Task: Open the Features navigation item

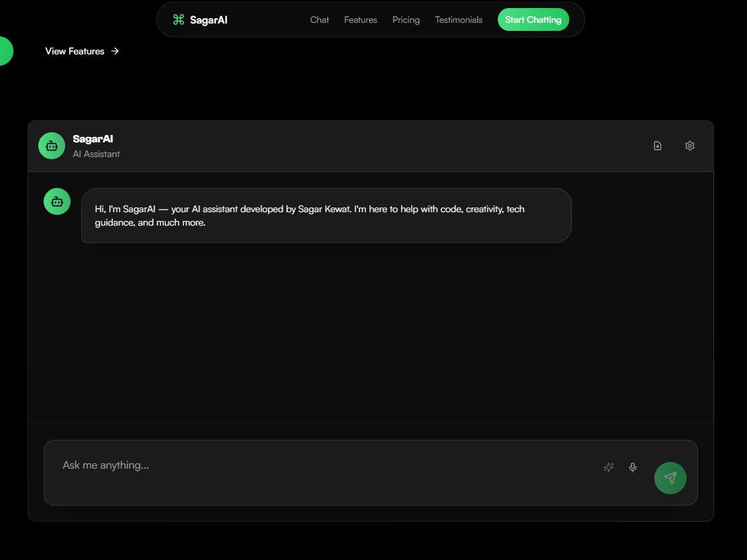Action: (x=361, y=19)
